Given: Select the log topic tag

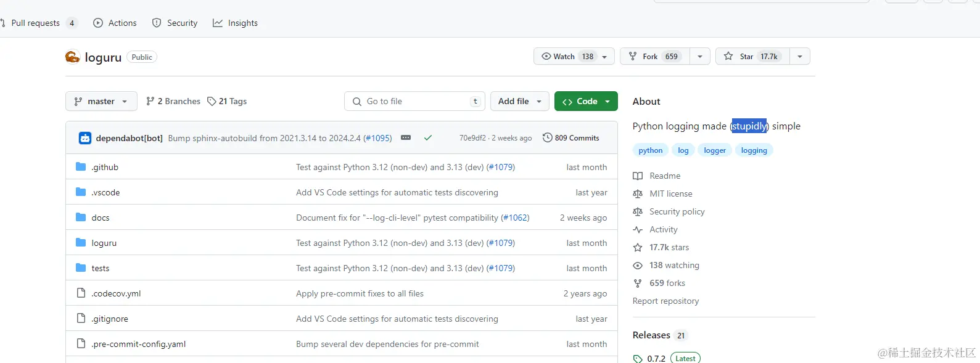Looking at the screenshot, I should (683, 150).
